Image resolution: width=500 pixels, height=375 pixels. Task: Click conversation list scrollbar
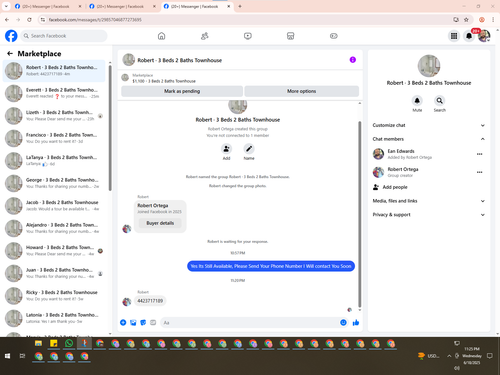click(x=110, y=128)
